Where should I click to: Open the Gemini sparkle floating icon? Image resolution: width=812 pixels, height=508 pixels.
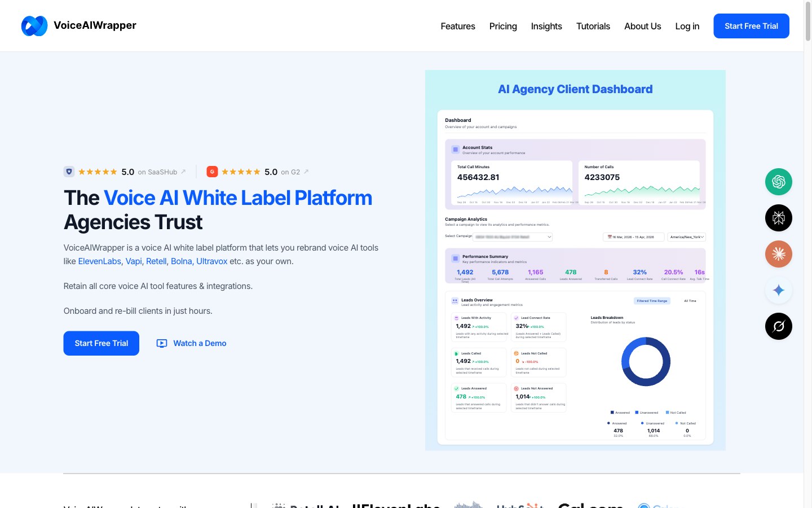pyautogui.click(x=779, y=290)
